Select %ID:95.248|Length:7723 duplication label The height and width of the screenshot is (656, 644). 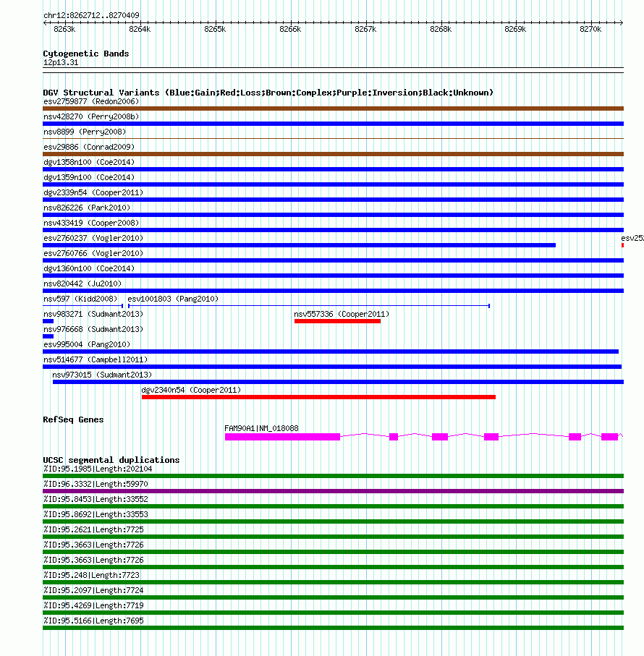pyautogui.click(x=92, y=575)
